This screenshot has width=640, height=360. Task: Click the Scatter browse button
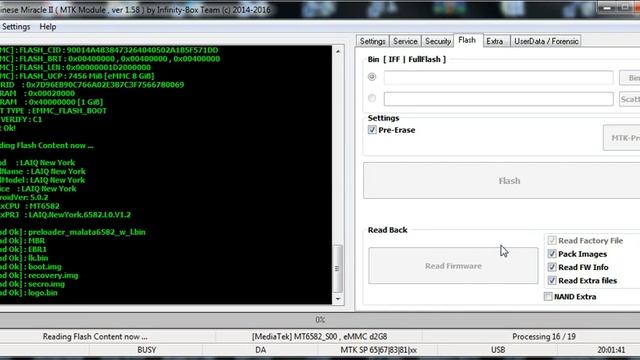coord(630,99)
